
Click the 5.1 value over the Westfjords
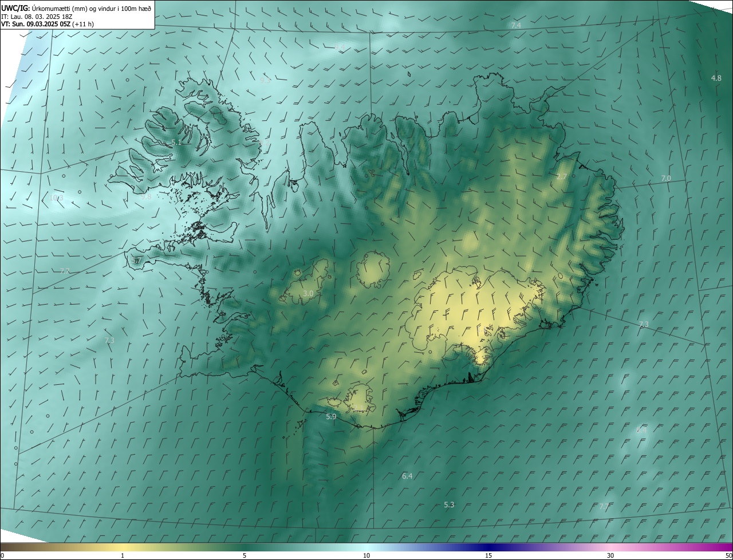coord(177,143)
